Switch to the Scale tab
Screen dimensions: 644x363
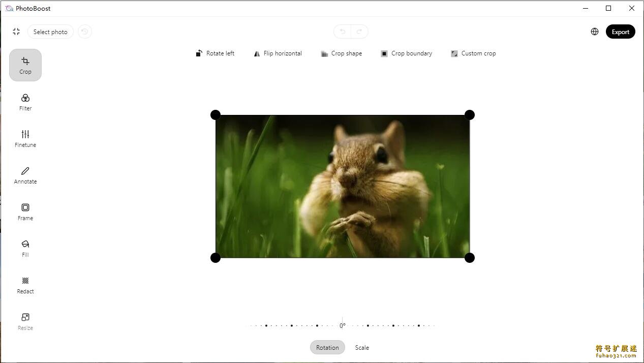click(x=361, y=347)
